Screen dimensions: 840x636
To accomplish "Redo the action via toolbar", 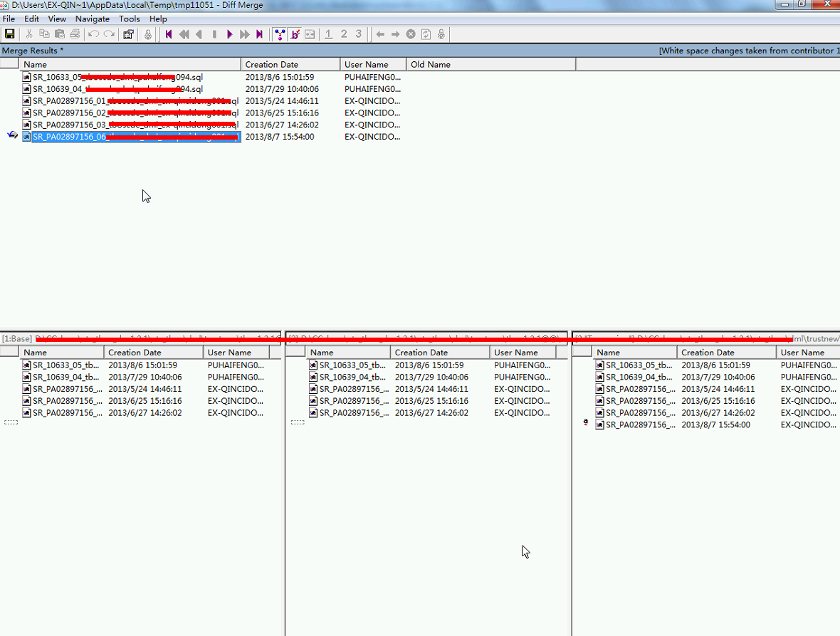I will pos(110,34).
